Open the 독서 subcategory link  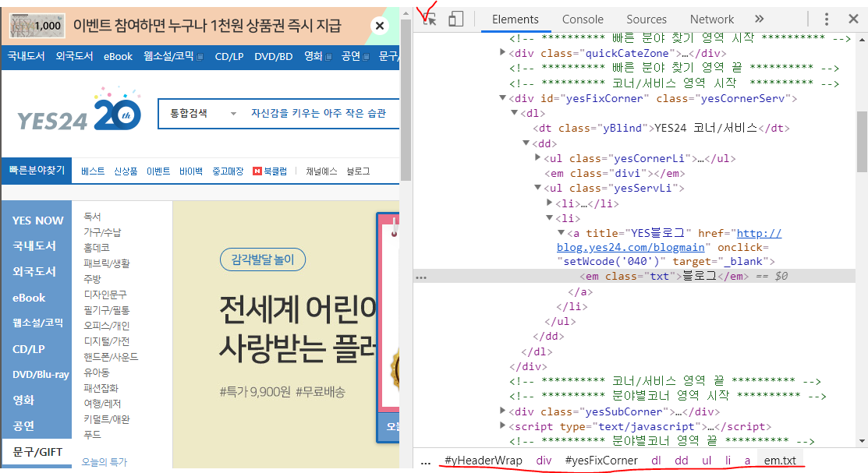click(93, 217)
